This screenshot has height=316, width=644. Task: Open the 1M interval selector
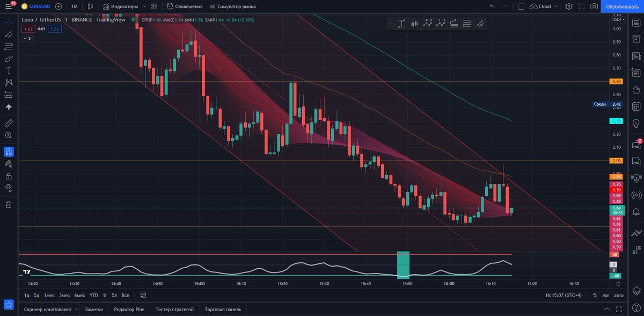coord(74,6)
